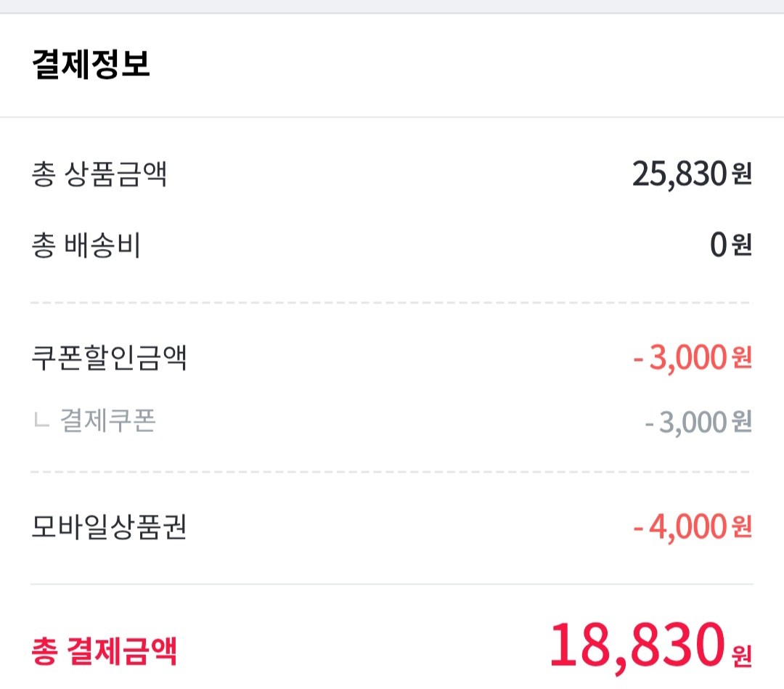The image size is (784, 689).
Task: Tap the large 18,830 final payment amount
Action: coord(637,645)
